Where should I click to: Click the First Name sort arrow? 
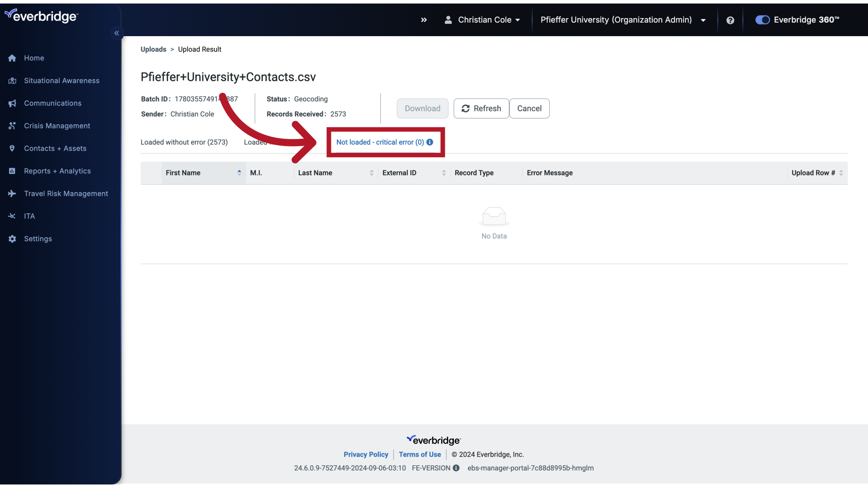[239, 173]
